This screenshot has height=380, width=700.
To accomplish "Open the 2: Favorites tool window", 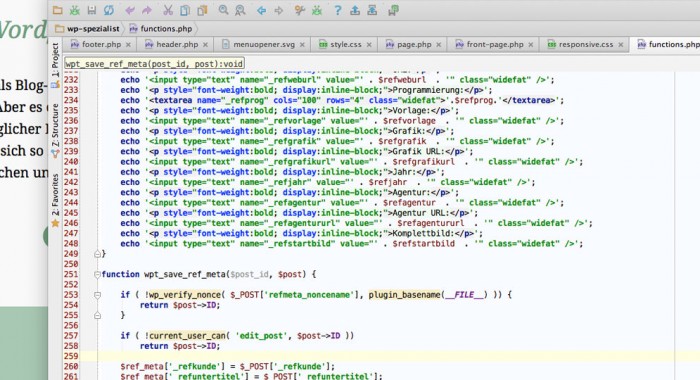I will [55, 199].
